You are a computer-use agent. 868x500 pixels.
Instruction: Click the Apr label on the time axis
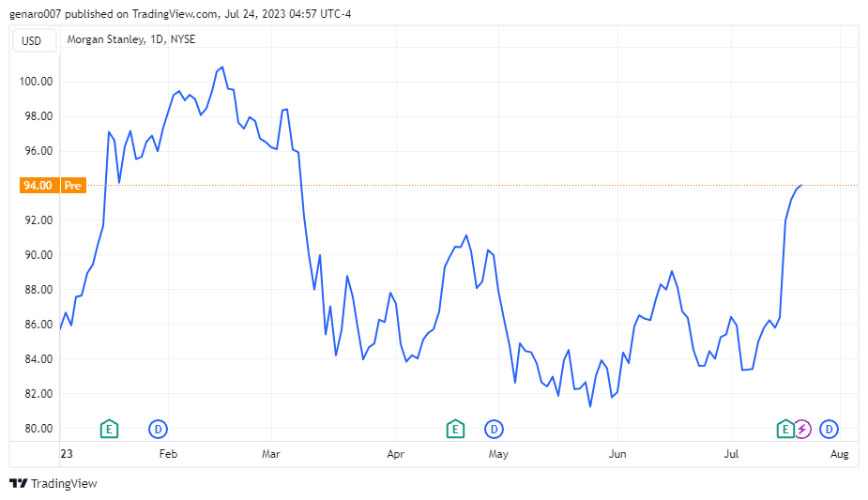click(395, 454)
